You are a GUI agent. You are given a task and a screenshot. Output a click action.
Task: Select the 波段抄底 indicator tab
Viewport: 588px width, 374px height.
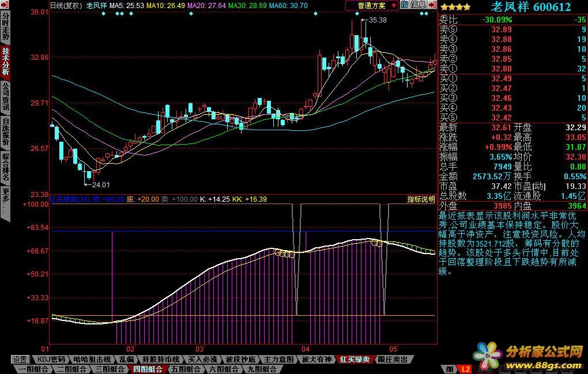241,360
